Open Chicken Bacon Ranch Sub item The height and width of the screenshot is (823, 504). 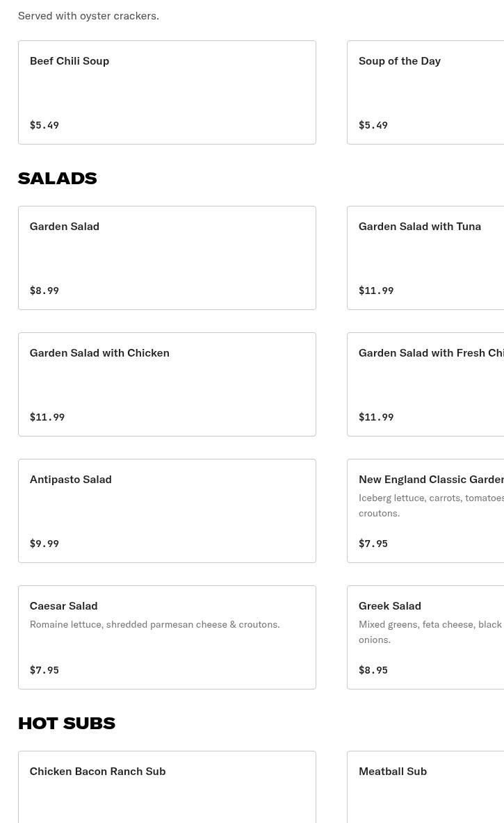click(167, 785)
